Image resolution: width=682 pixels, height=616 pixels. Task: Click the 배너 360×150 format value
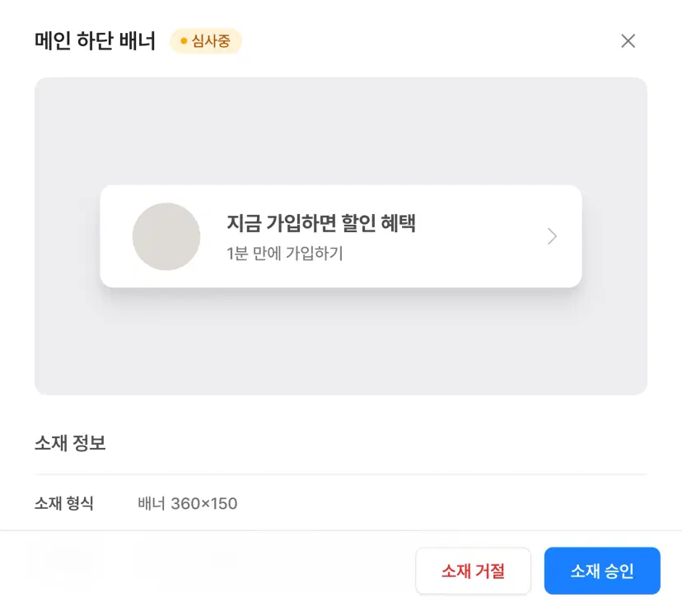tap(188, 503)
